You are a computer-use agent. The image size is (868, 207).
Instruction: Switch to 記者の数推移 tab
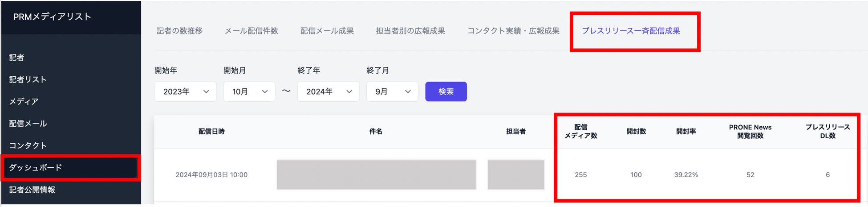pyautogui.click(x=179, y=31)
